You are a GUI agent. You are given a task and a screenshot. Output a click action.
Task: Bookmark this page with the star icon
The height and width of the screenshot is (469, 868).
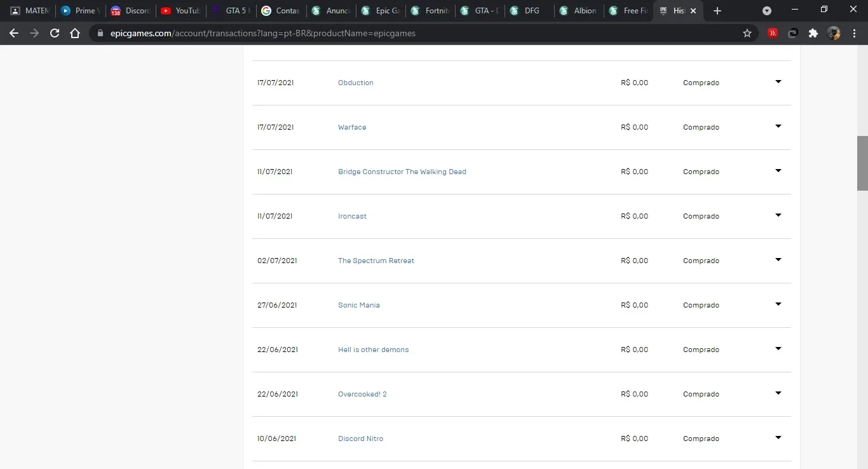[747, 33]
